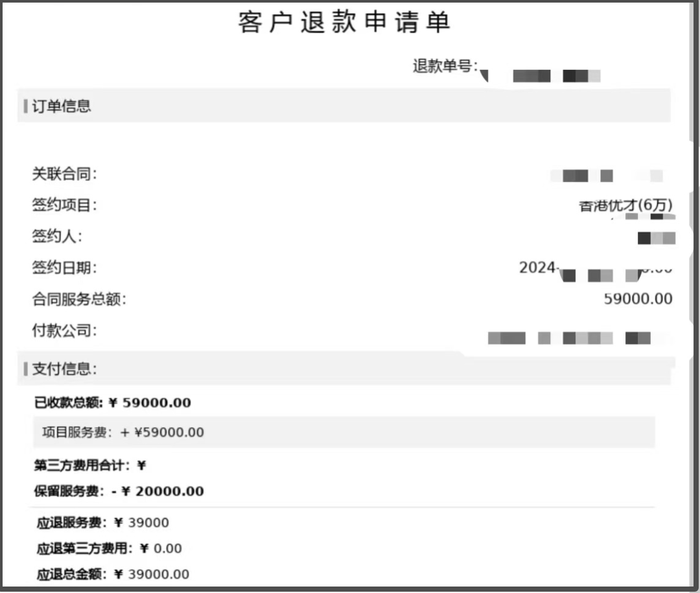
Task: Select the 付款公司 field label
Action: pos(65,331)
